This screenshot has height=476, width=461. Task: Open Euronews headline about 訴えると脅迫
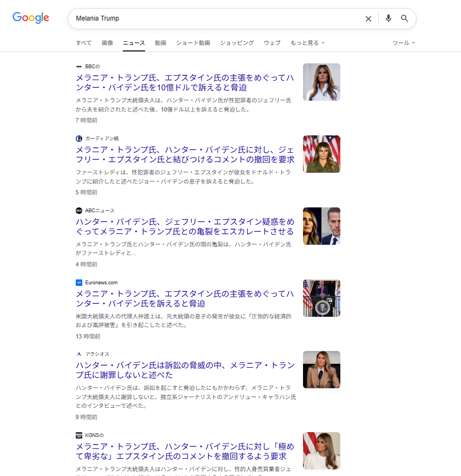185,298
